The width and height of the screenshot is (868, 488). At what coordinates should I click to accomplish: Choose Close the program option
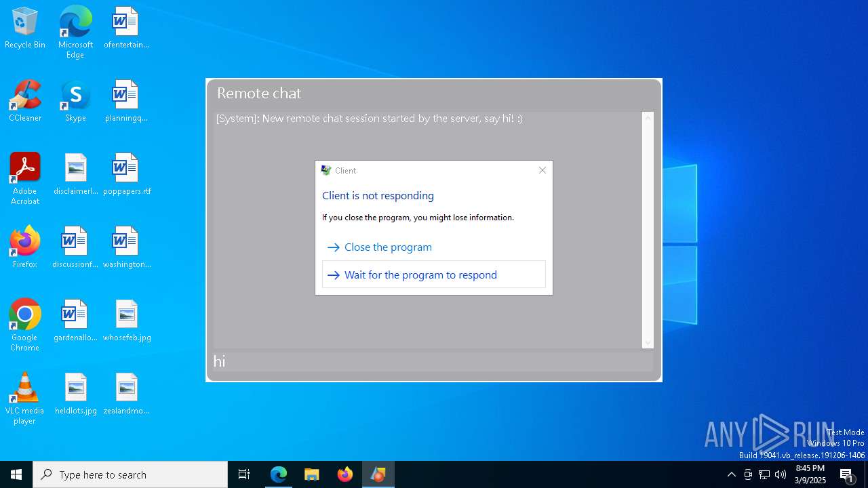(x=433, y=247)
